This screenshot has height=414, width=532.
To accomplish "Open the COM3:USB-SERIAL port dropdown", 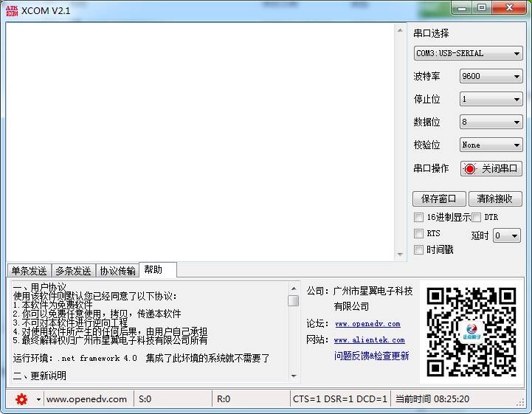I will 468,54.
